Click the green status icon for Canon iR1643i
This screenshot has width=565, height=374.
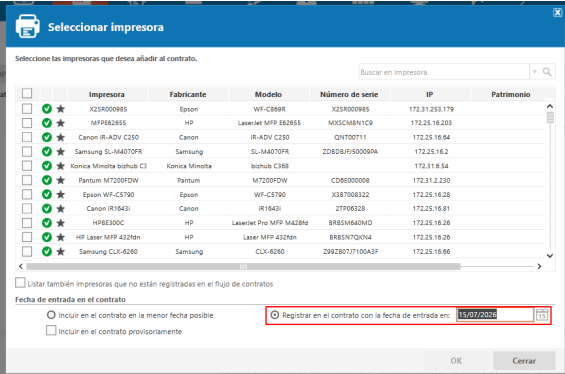pos(47,209)
